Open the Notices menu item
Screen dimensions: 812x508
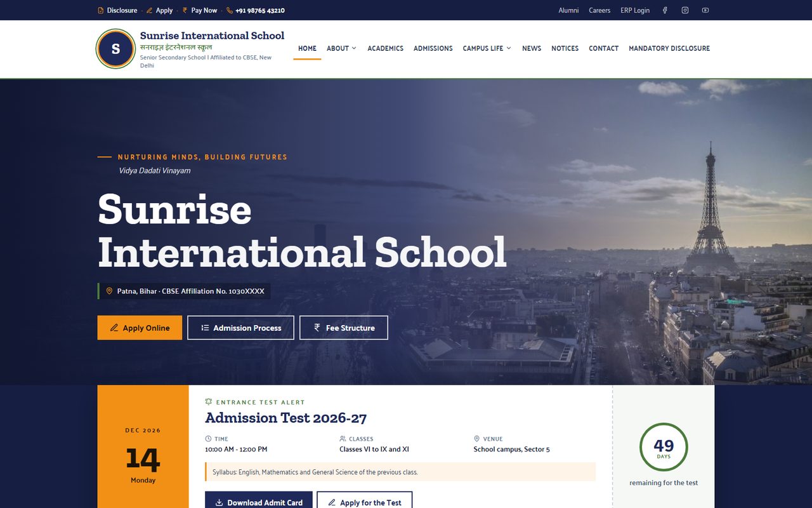(565, 48)
